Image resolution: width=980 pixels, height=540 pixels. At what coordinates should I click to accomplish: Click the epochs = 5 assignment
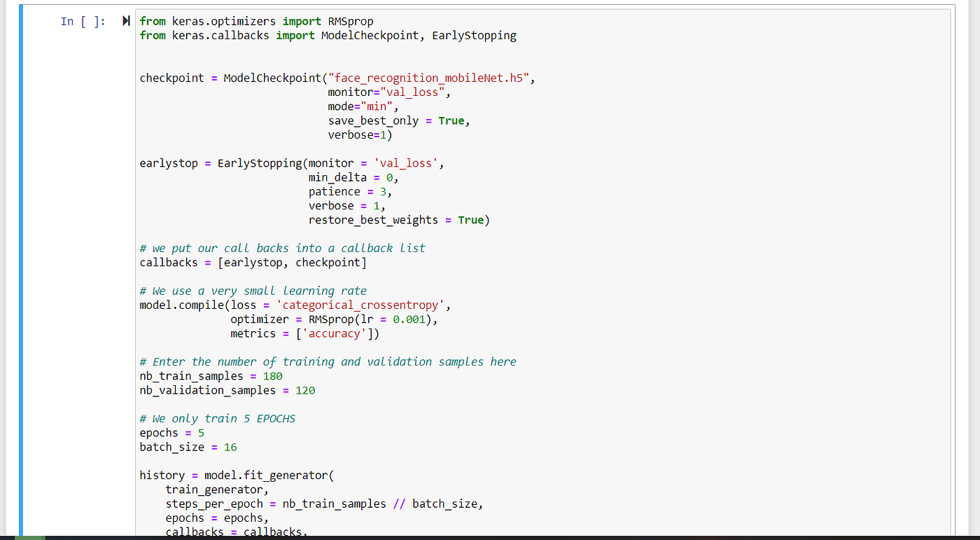coord(170,432)
